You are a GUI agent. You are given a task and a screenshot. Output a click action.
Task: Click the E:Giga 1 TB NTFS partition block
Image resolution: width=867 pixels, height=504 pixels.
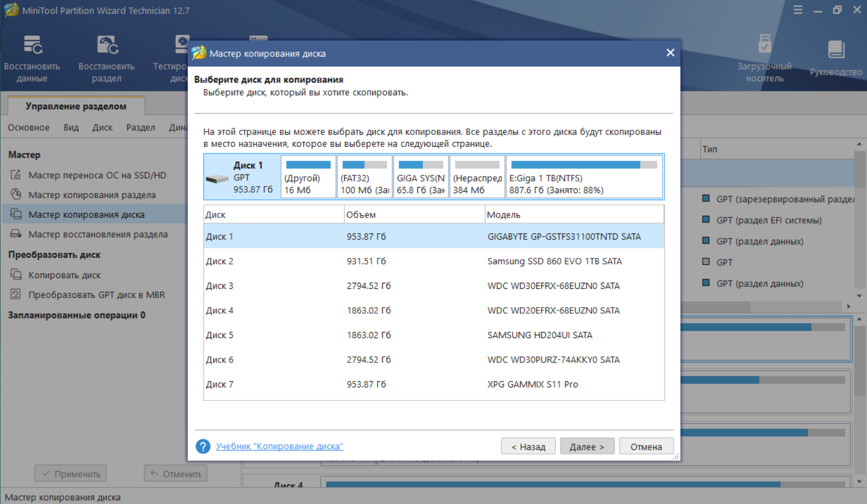click(x=584, y=177)
